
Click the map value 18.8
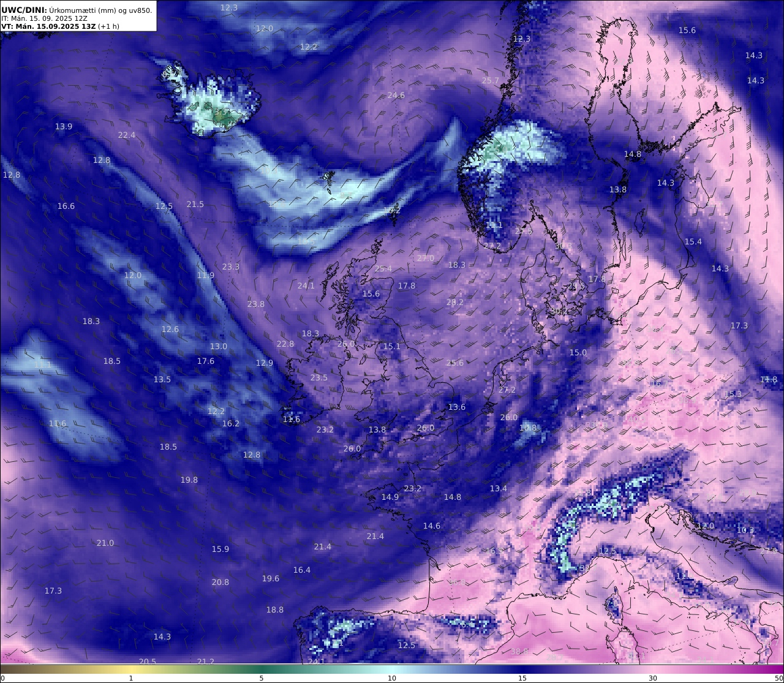point(275,609)
